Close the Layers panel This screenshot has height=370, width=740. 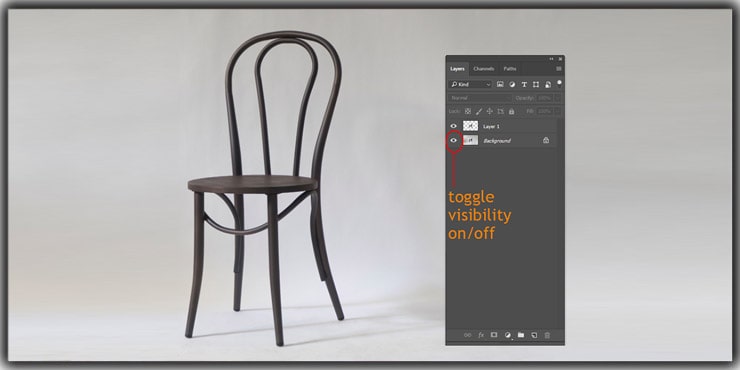pyautogui.click(x=560, y=59)
